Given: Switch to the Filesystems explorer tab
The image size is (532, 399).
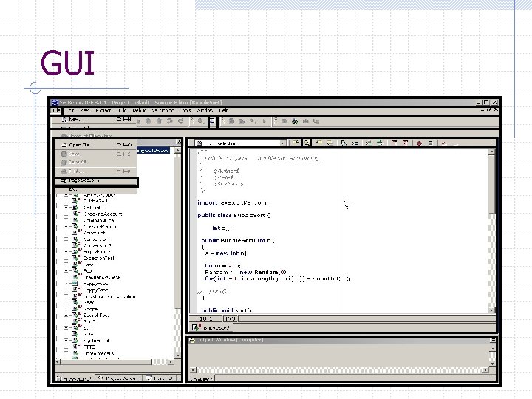Looking at the screenshot, I should pos(75,378).
